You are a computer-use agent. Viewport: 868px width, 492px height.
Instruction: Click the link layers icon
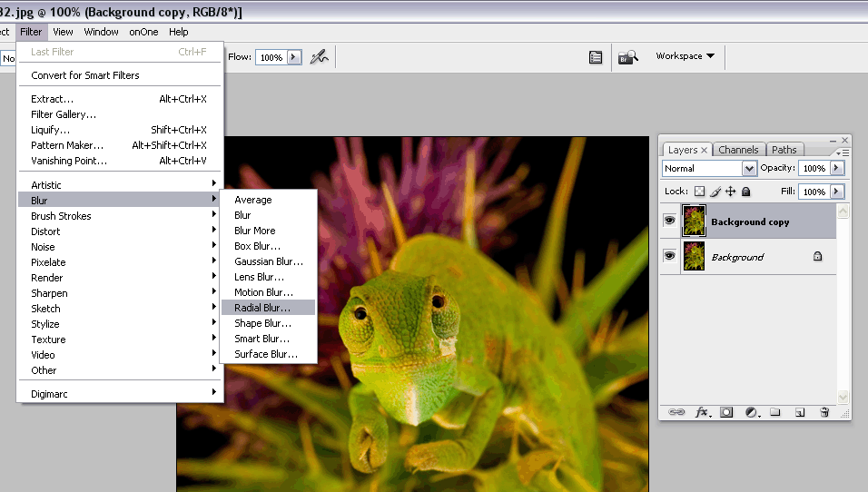point(676,411)
